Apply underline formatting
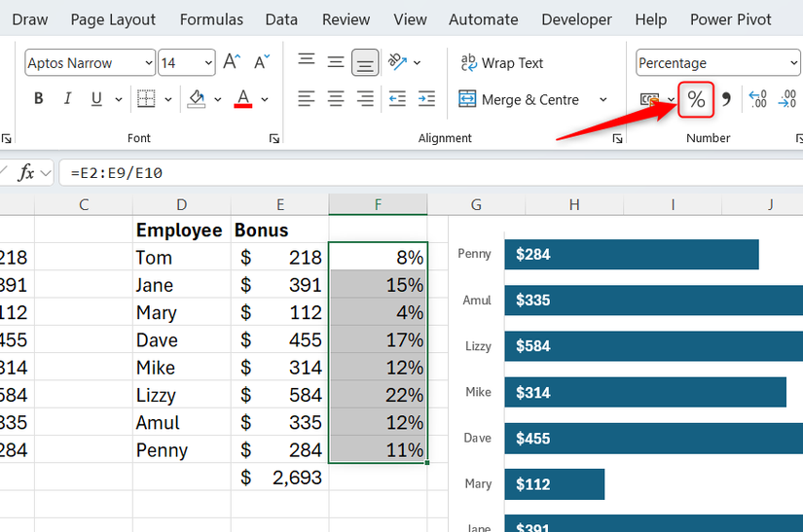This screenshot has width=803, height=532. coord(96,98)
